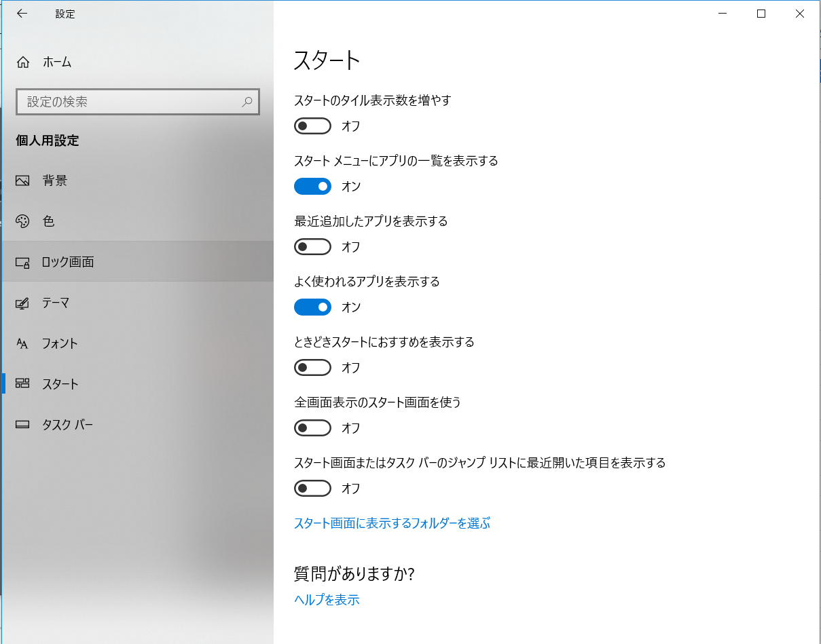821x644 pixels.
Task: Click label 全画面表示のスタート画面を使う
Action: 378,402
